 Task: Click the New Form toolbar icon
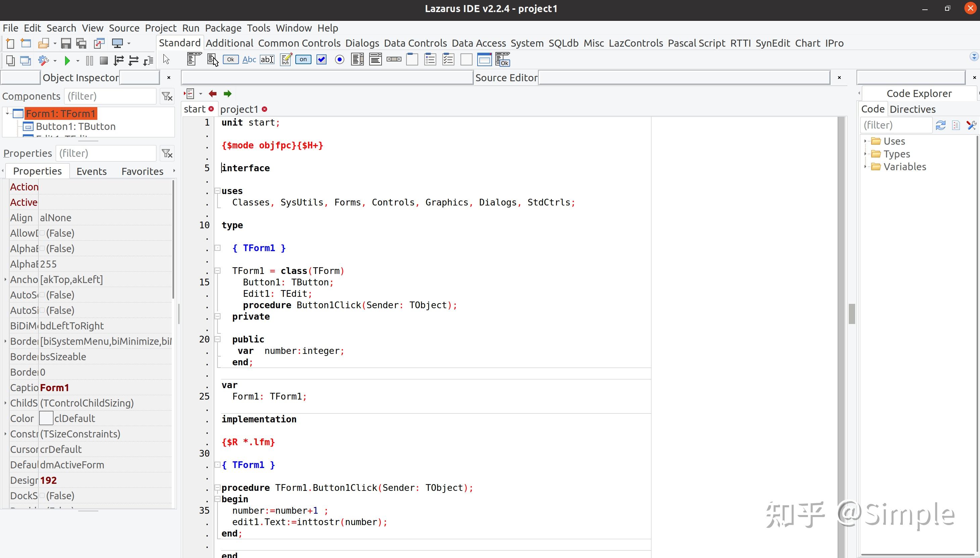(26, 43)
